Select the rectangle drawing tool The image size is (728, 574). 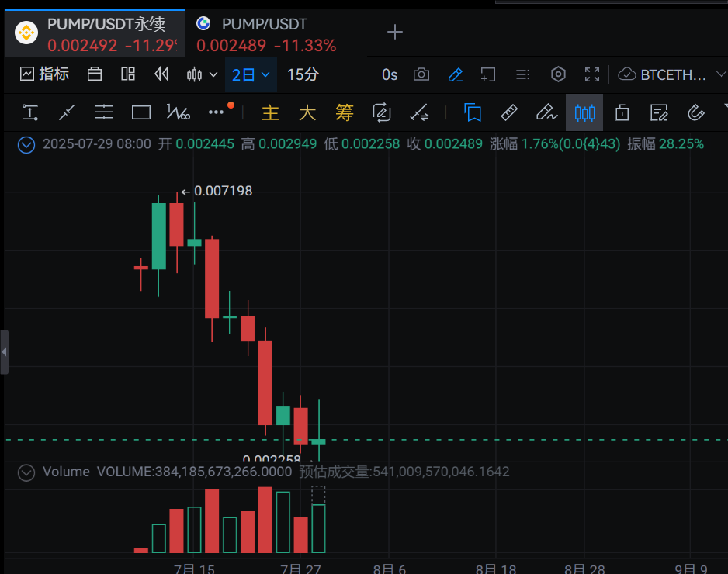pos(141,113)
